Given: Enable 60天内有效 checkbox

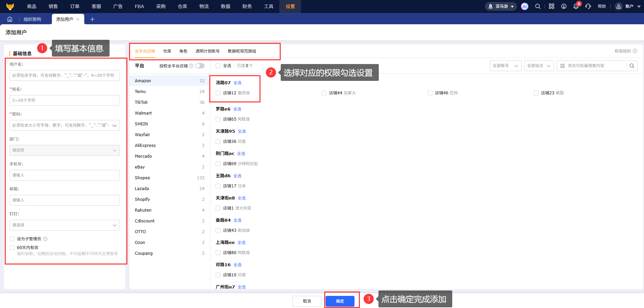Looking at the screenshot, I should coord(12,248).
